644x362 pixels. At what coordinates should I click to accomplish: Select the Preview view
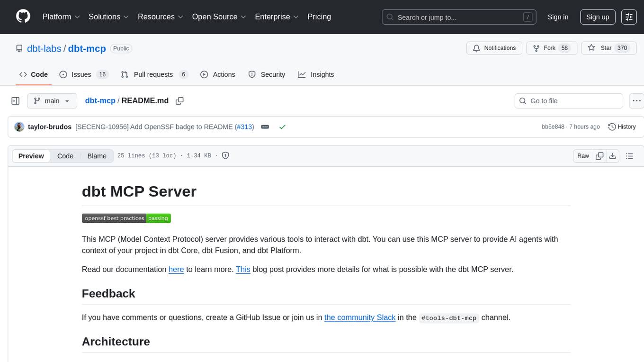31,156
